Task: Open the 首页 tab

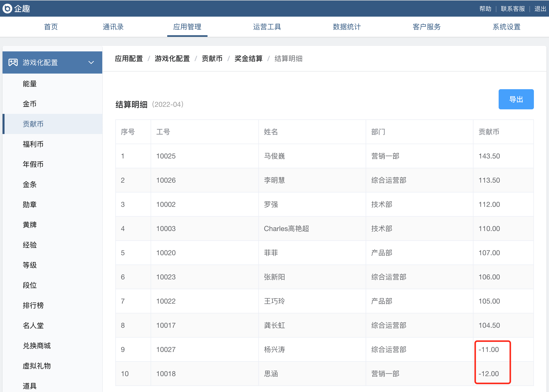Action: pos(51,27)
